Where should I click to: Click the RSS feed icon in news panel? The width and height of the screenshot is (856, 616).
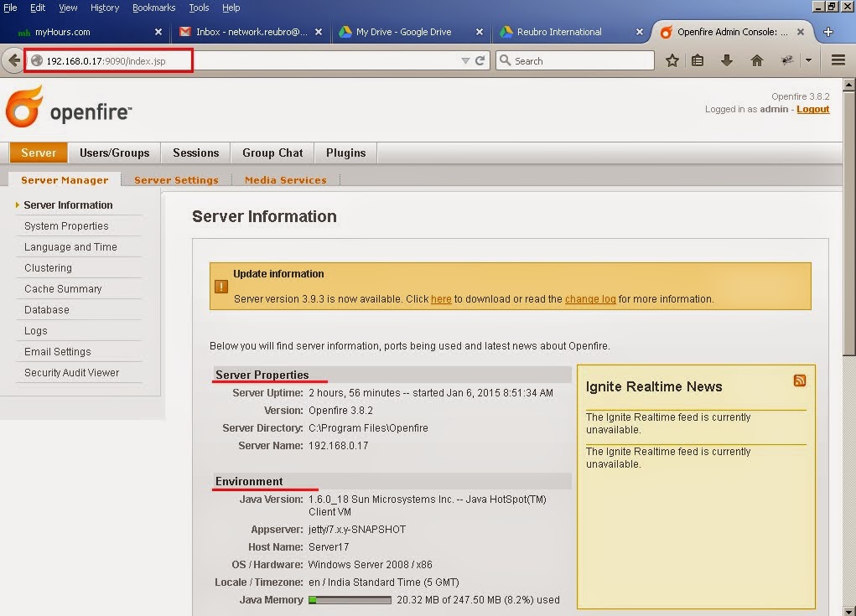click(x=799, y=380)
